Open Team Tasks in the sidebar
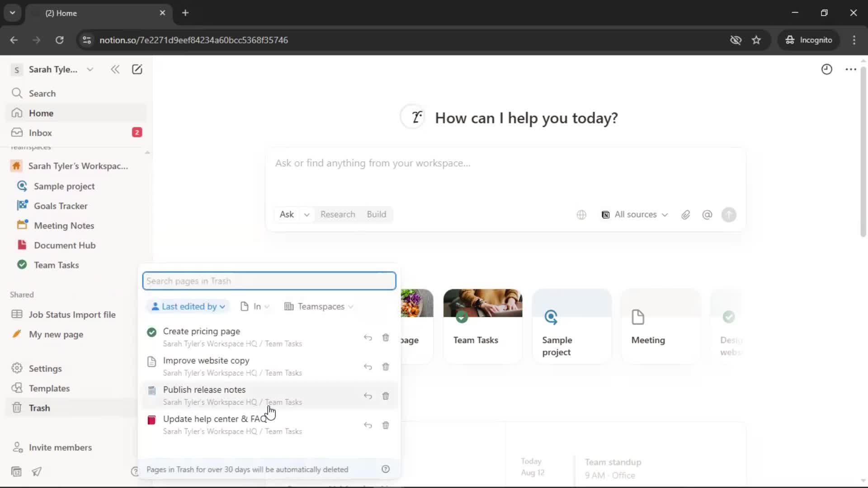This screenshot has height=488, width=868. point(76,265)
